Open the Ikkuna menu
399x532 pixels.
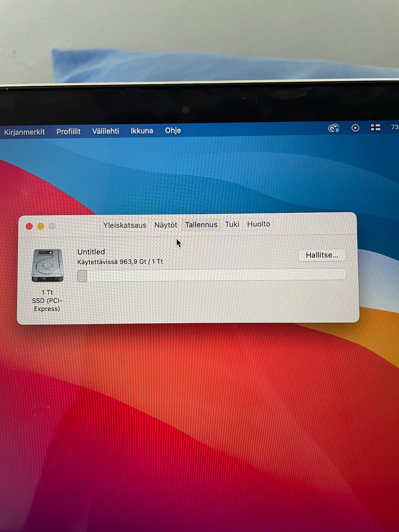142,131
